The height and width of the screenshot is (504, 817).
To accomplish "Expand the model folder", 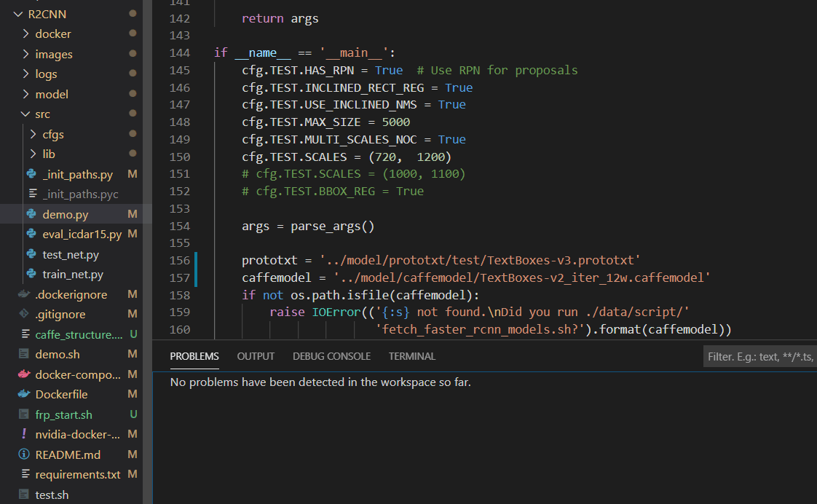I will pyautogui.click(x=25, y=95).
